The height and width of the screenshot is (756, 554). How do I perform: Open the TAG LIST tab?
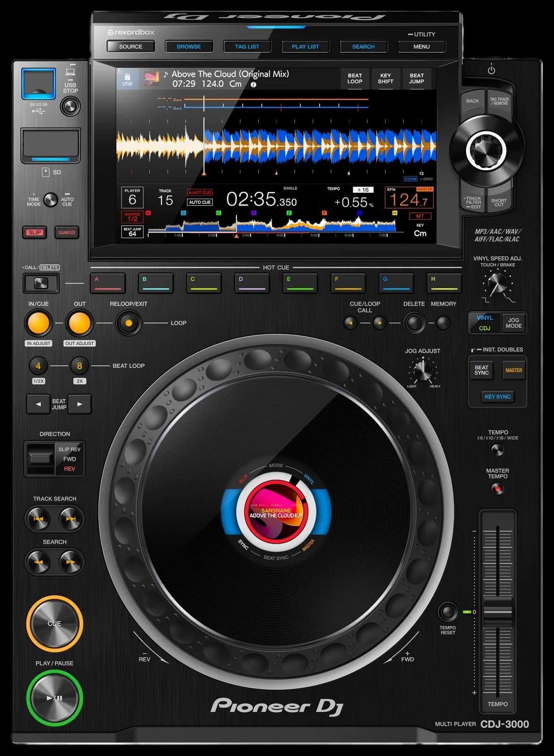tap(247, 46)
